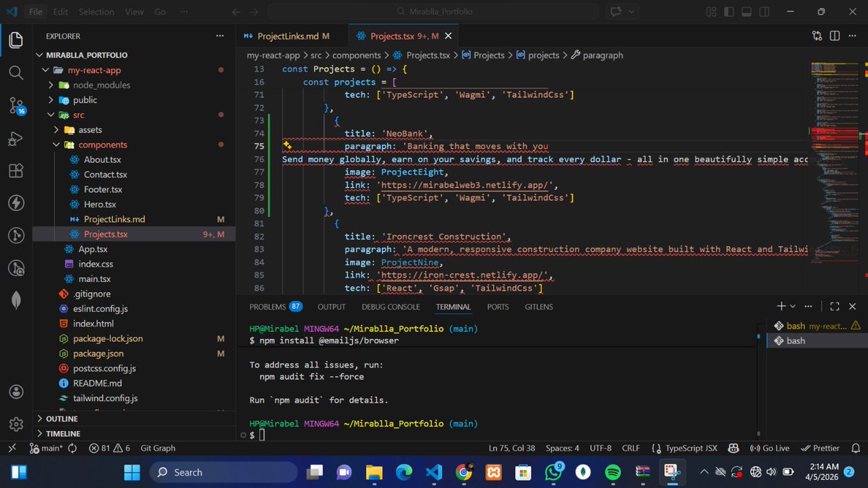868x488 pixels.
Task: Click the errors and warnings count in status bar
Action: [109, 448]
